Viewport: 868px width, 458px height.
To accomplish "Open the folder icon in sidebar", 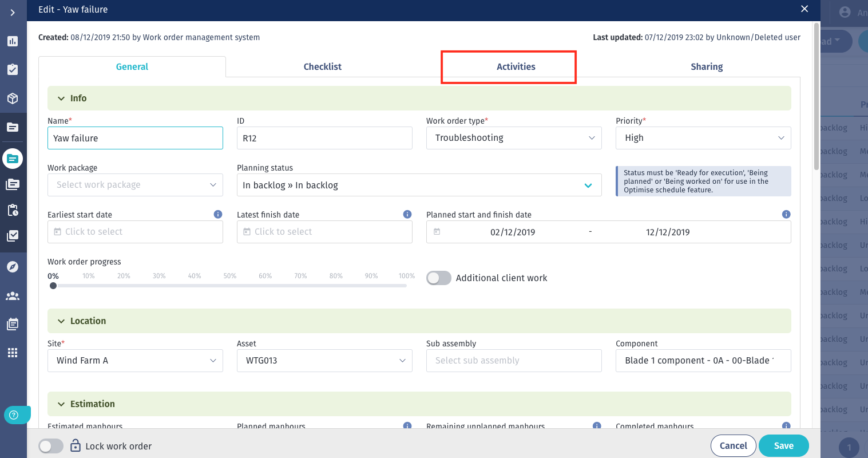I will coord(13,127).
